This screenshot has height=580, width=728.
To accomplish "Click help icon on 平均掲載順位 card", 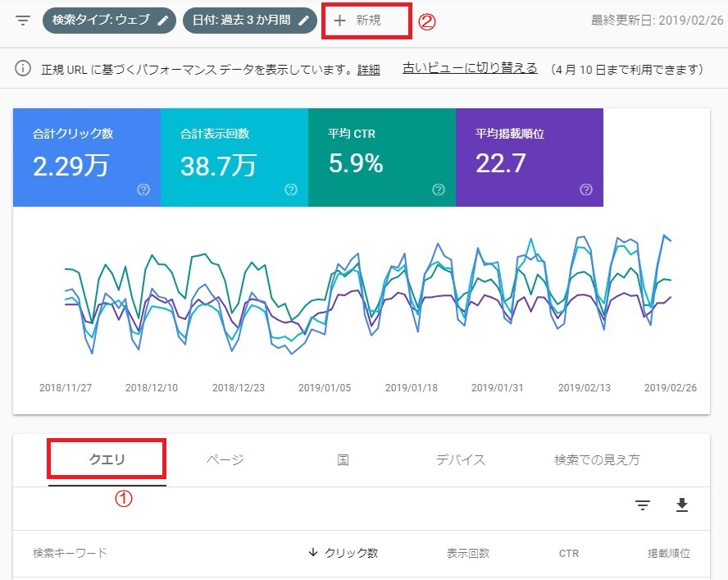I will point(586,190).
